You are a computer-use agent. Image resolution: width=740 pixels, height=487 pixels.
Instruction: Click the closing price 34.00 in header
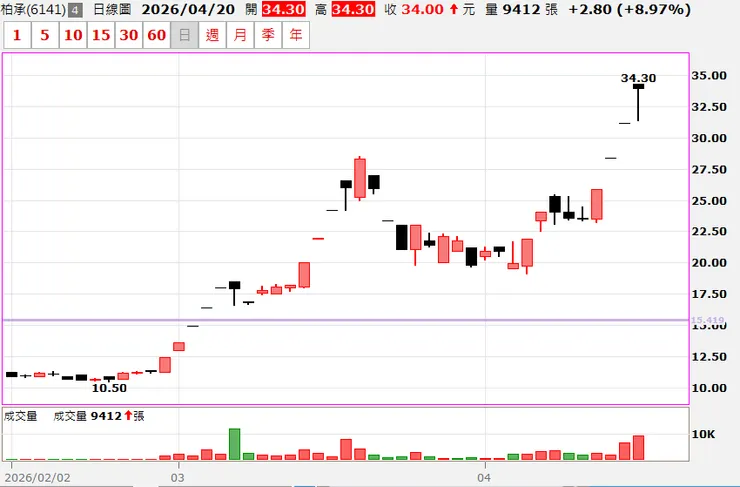tap(422, 9)
